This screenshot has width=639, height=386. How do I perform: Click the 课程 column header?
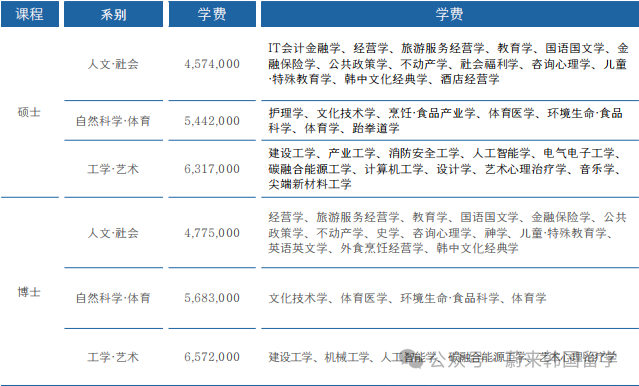pos(30,14)
